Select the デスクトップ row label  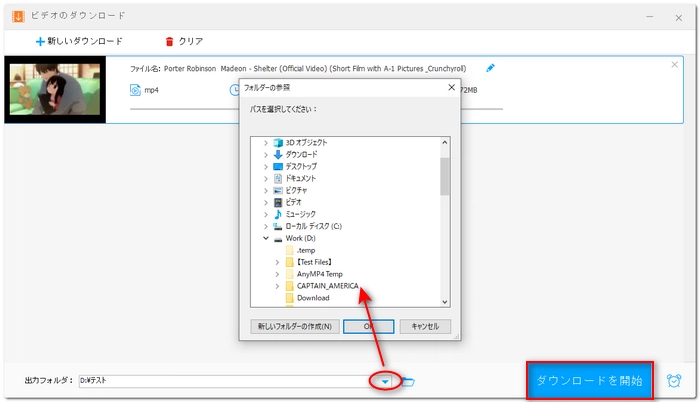(x=301, y=167)
